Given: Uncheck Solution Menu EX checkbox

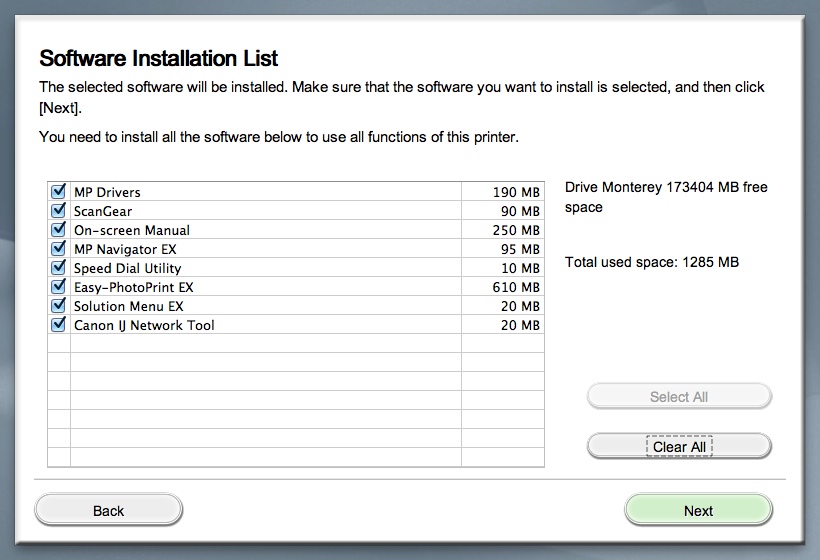Looking at the screenshot, I should point(58,305).
